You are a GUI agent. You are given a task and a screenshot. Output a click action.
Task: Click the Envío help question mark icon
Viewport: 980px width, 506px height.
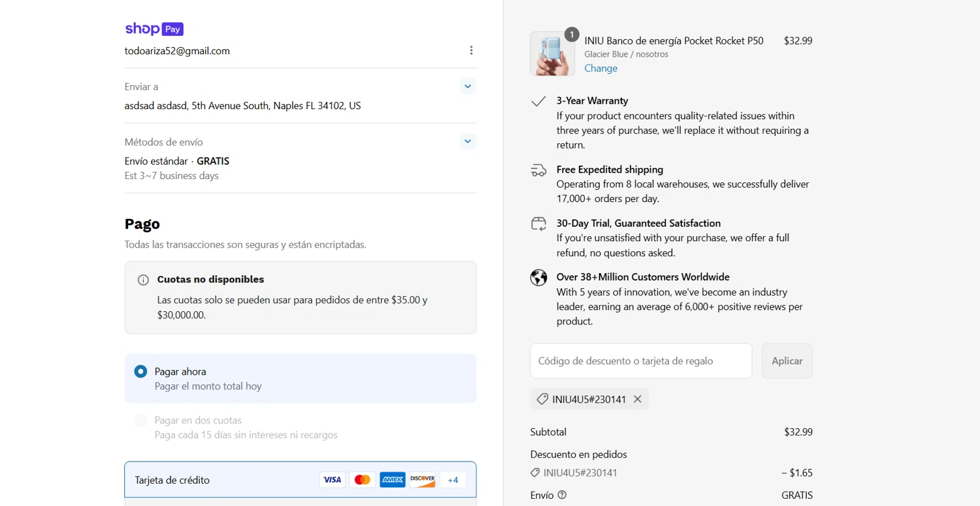point(562,495)
